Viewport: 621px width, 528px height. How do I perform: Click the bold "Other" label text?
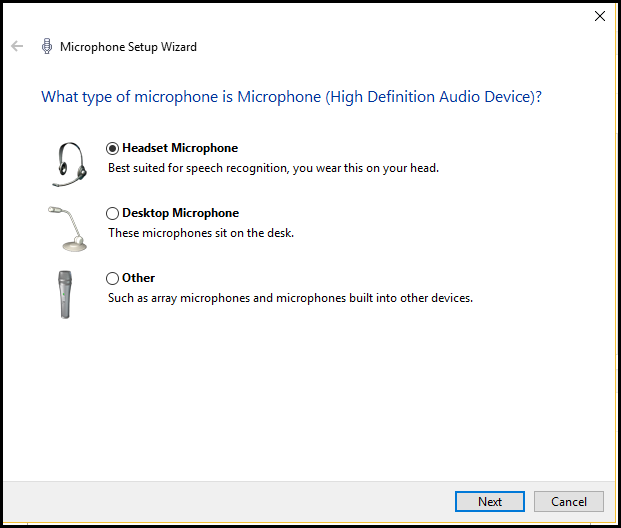[138, 278]
